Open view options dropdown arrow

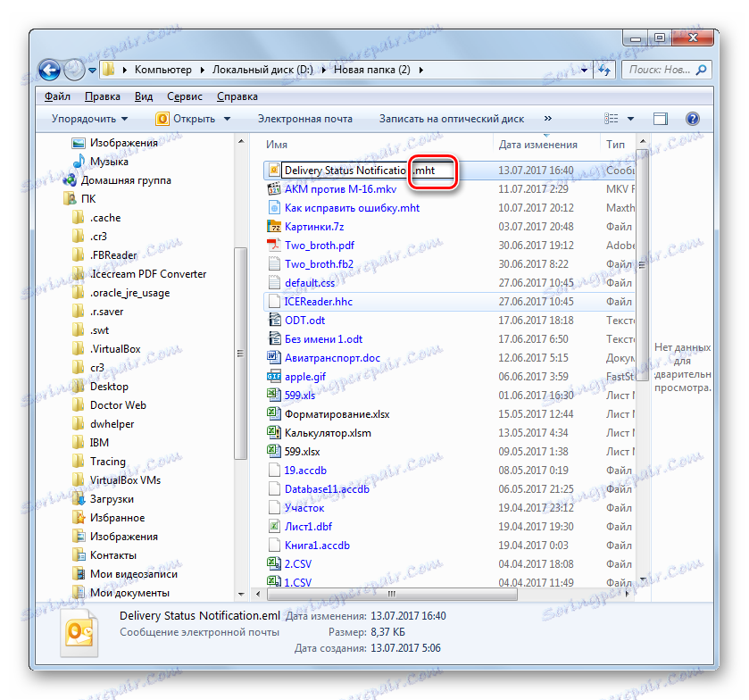630,119
